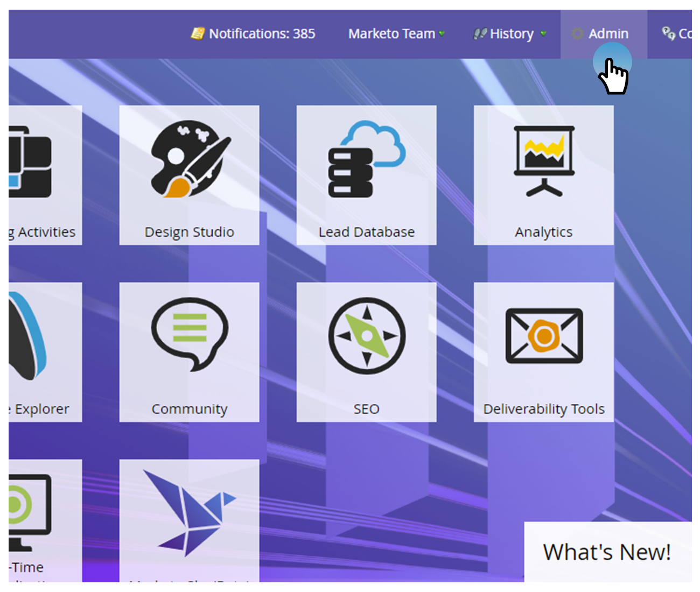Screen dimensions: 700x592
Task: Open the Admin menu item
Action: (x=608, y=34)
